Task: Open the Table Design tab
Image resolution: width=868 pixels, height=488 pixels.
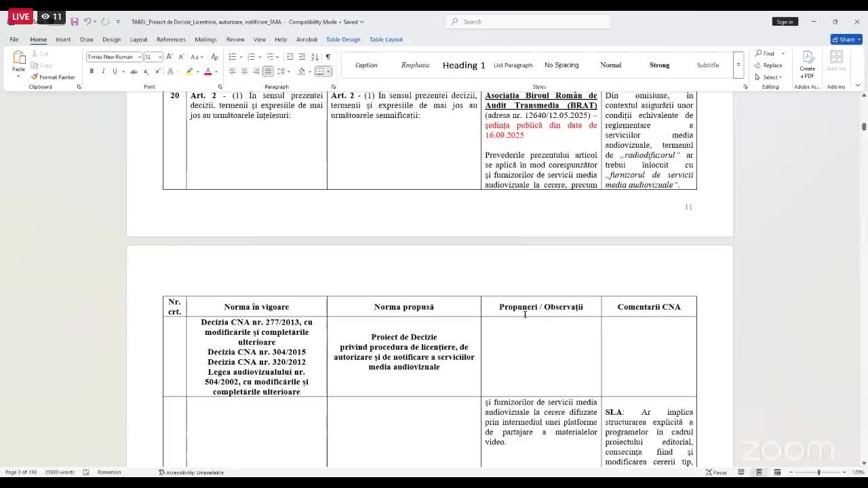Action: [343, 39]
